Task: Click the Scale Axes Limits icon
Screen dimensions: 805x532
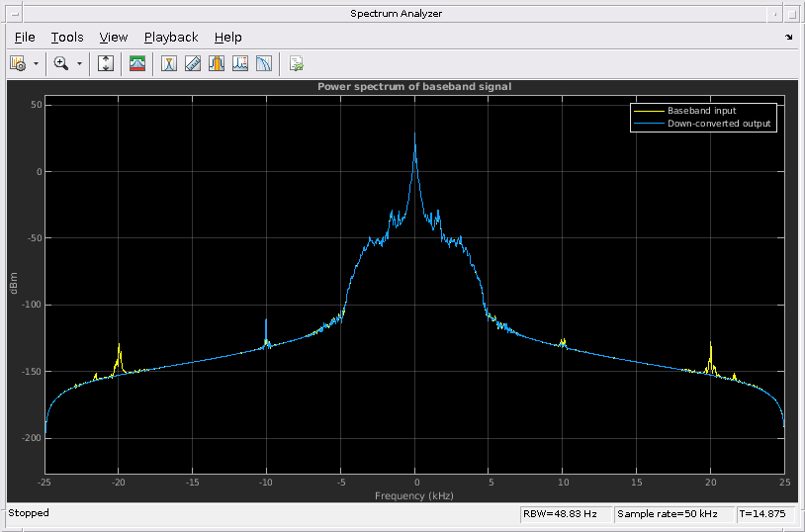Action: pos(107,63)
